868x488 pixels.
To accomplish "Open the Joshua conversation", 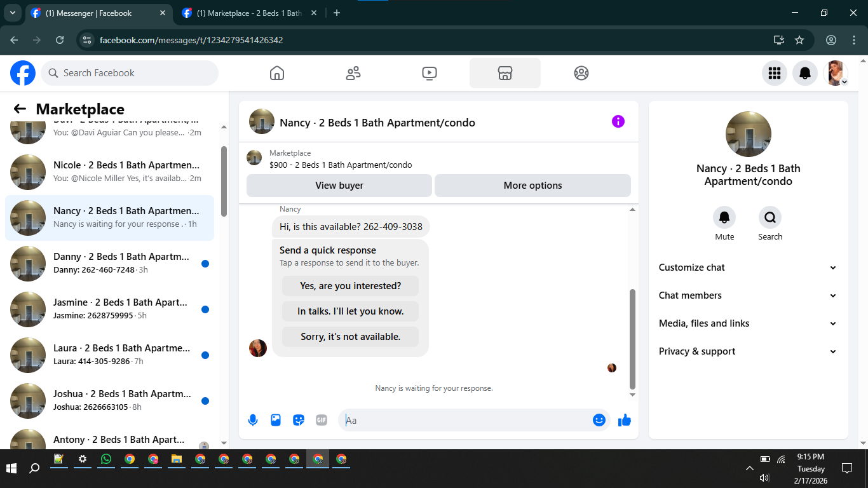I will coord(109,400).
